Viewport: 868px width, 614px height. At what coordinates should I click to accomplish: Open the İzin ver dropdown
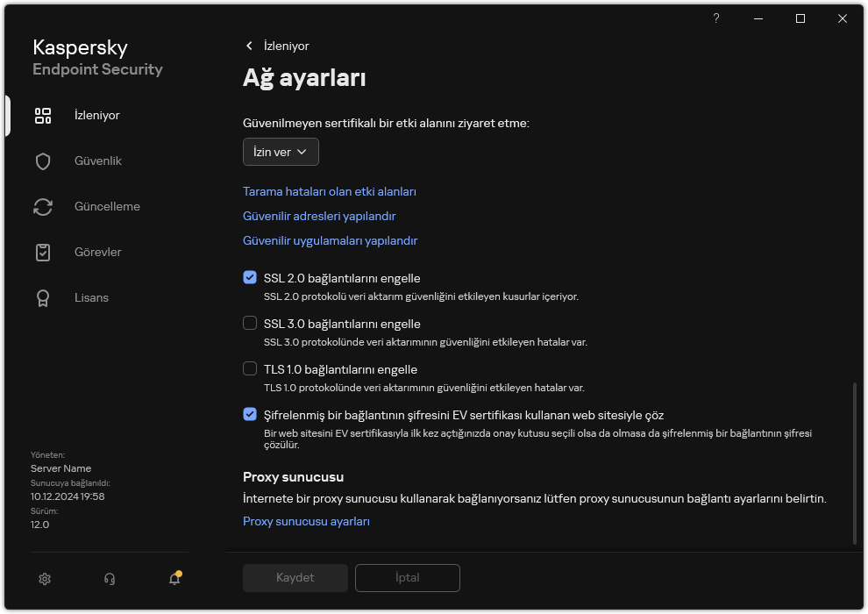(x=281, y=152)
